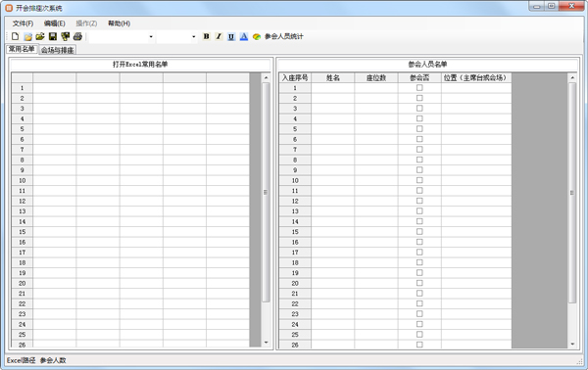Screen dimensions: 588x370
Task: Create a new file with the blank page icon
Action: click(15, 36)
